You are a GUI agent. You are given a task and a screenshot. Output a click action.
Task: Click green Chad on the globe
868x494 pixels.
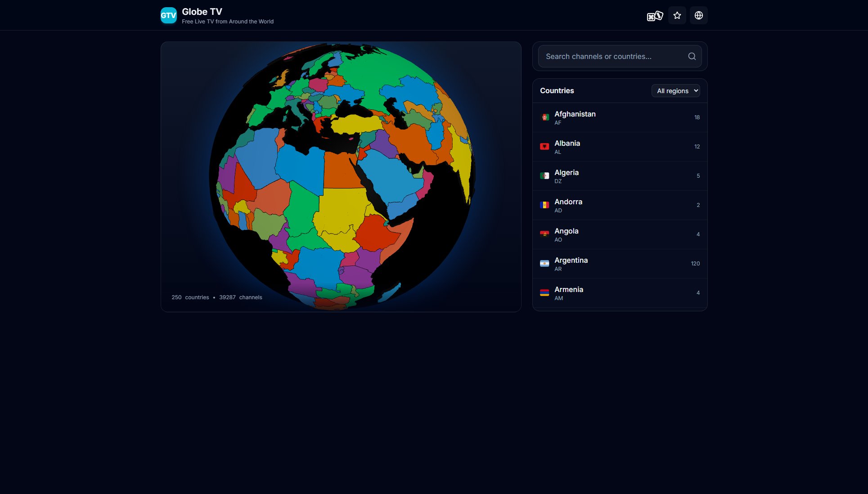click(x=302, y=209)
